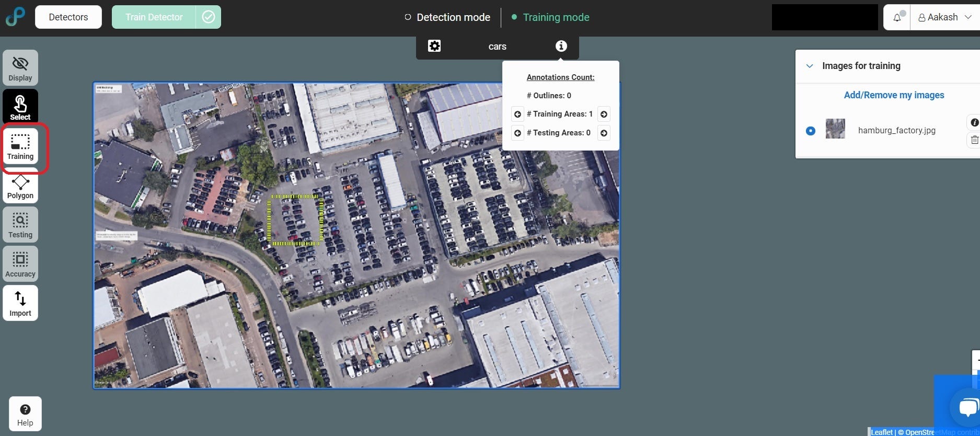
Task: Select the Training area tool
Action: [20, 146]
